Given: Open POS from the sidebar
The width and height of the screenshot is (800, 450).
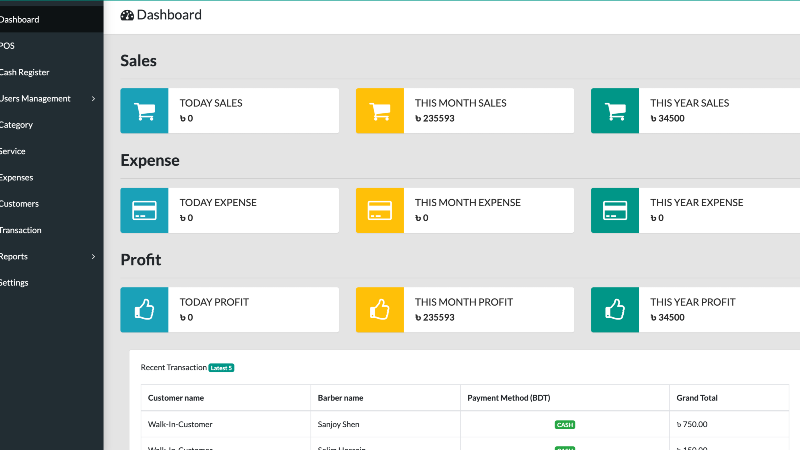Looking at the screenshot, I should pyautogui.click(x=8, y=46).
